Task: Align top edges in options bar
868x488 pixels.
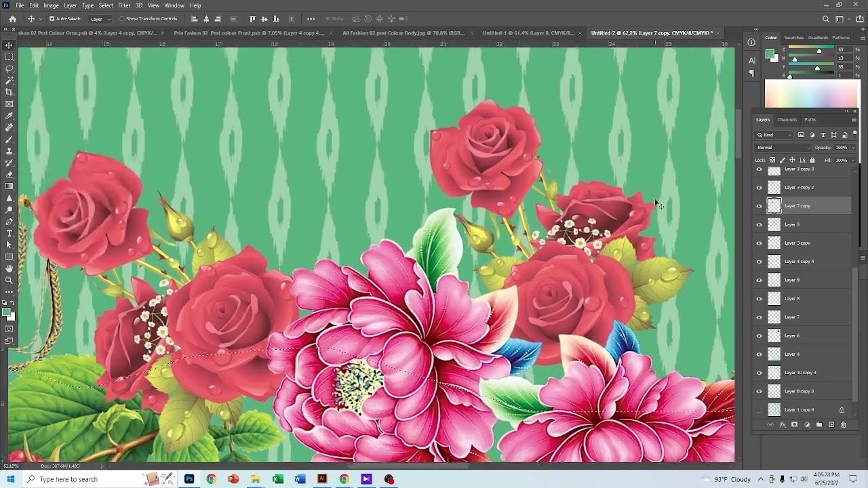Action: [253, 19]
